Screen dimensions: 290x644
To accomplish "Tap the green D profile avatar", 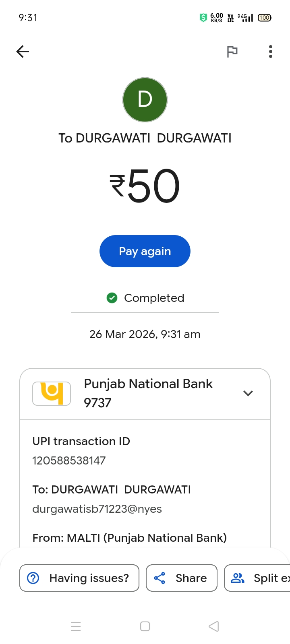I will pos(145,100).
